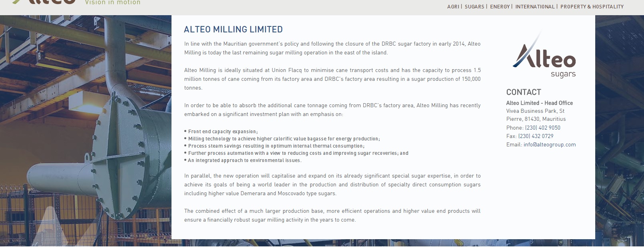Select the Alteo Limited - Head Office text

[539, 103]
